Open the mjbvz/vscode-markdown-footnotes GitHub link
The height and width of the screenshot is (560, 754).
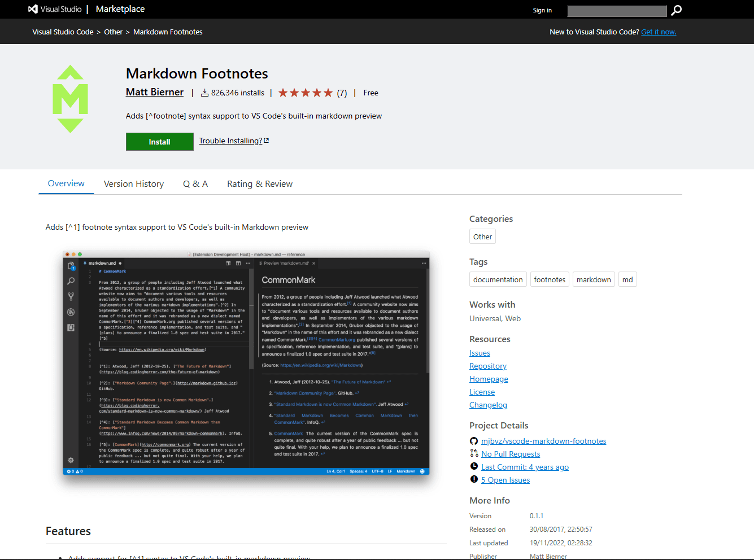click(x=543, y=441)
